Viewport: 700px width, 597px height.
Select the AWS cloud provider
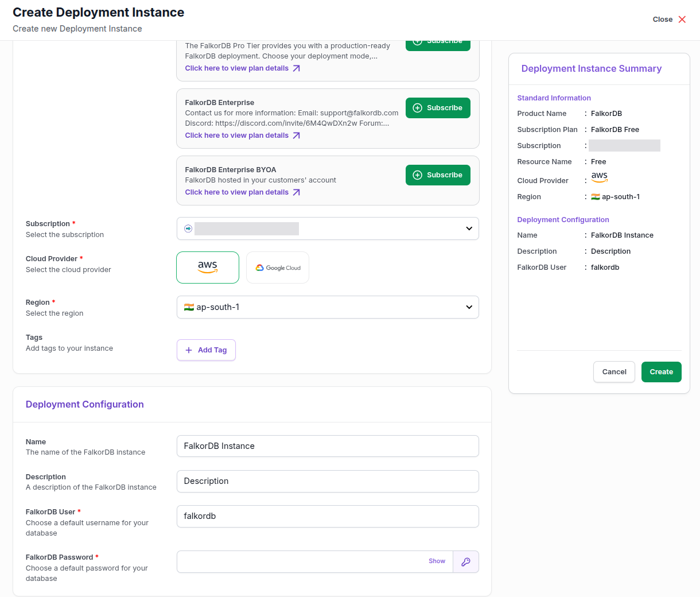[208, 268]
